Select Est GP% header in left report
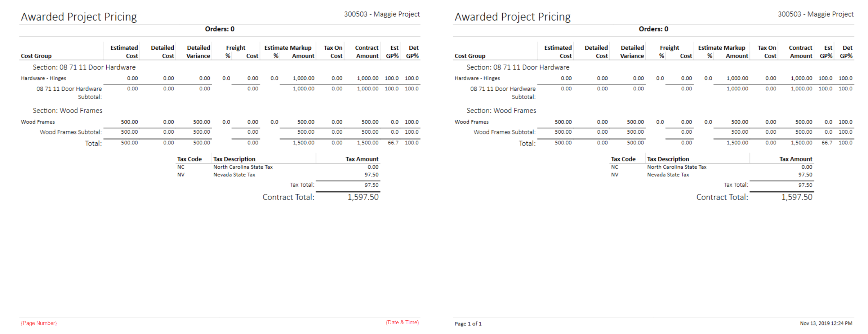The height and width of the screenshot is (334, 868). click(392, 52)
